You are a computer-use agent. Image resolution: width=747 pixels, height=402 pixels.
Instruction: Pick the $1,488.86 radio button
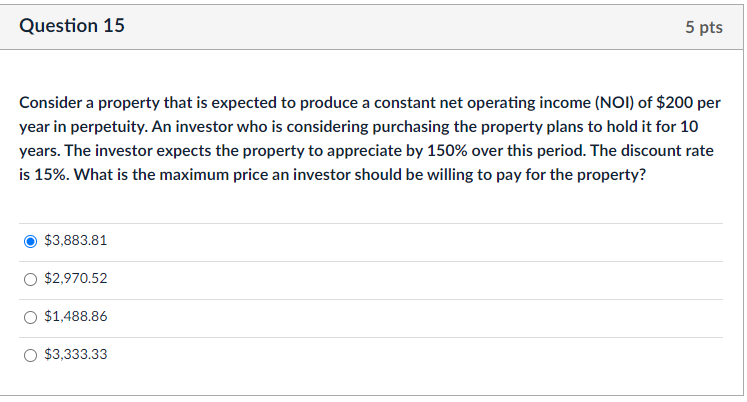coord(31,316)
